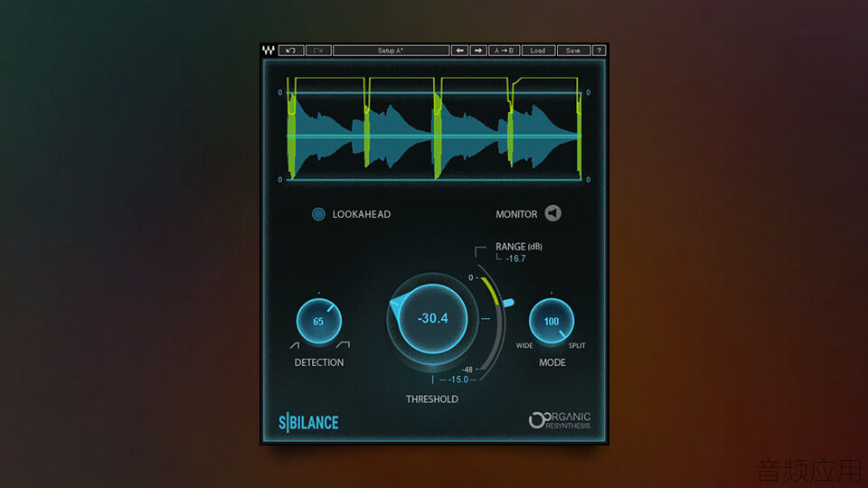Click the LOOKAHEAD label text
This screenshot has height=488, width=868.
click(x=362, y=214)
